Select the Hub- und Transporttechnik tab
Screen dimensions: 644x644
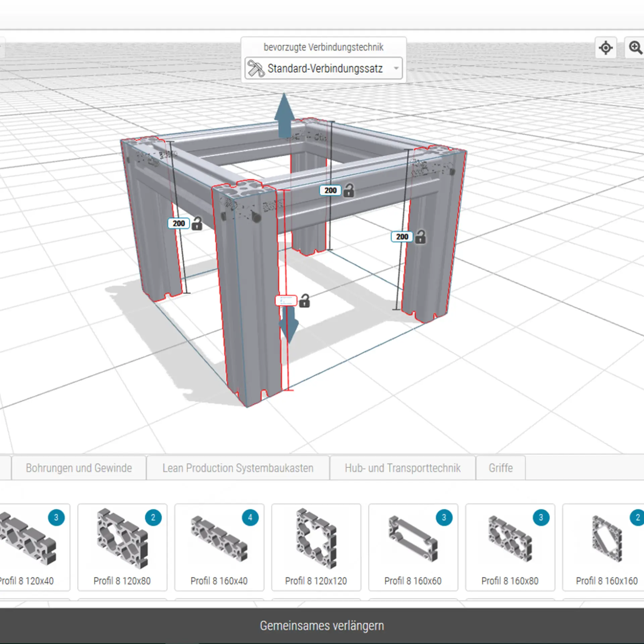(402, 468)
